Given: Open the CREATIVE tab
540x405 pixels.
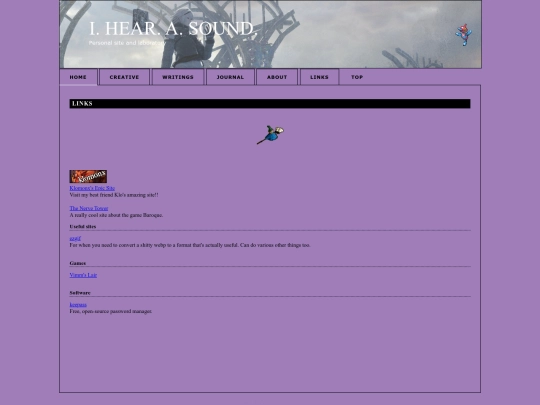Looking at the screenshot, I should coord(124,77).
